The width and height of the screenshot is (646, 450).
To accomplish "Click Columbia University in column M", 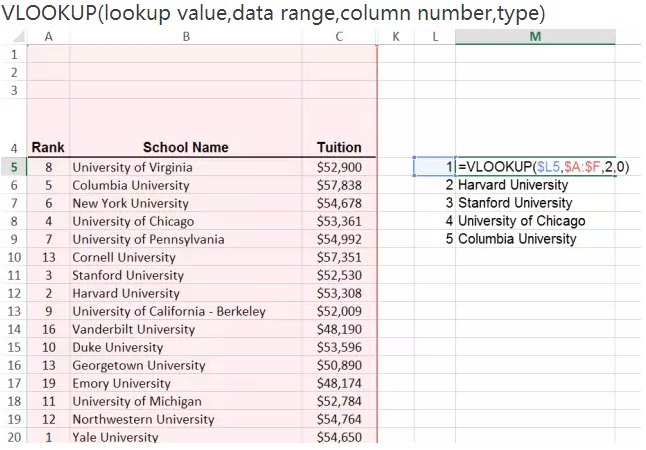I will (517, 239).
